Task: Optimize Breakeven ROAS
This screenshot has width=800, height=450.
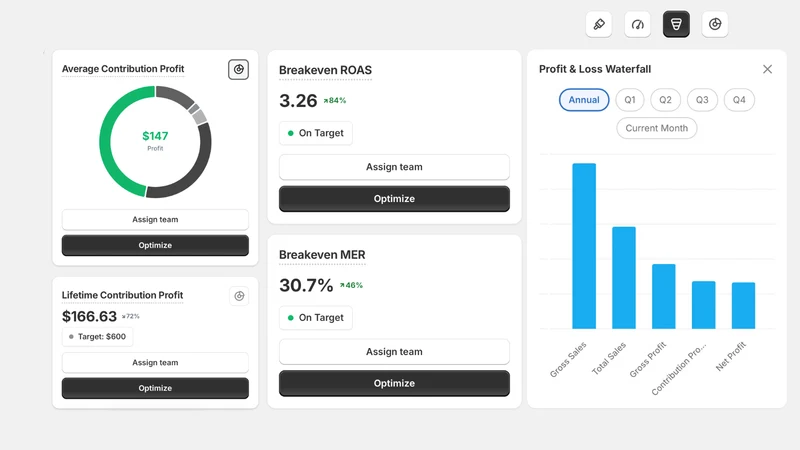Action: (394, 198)
